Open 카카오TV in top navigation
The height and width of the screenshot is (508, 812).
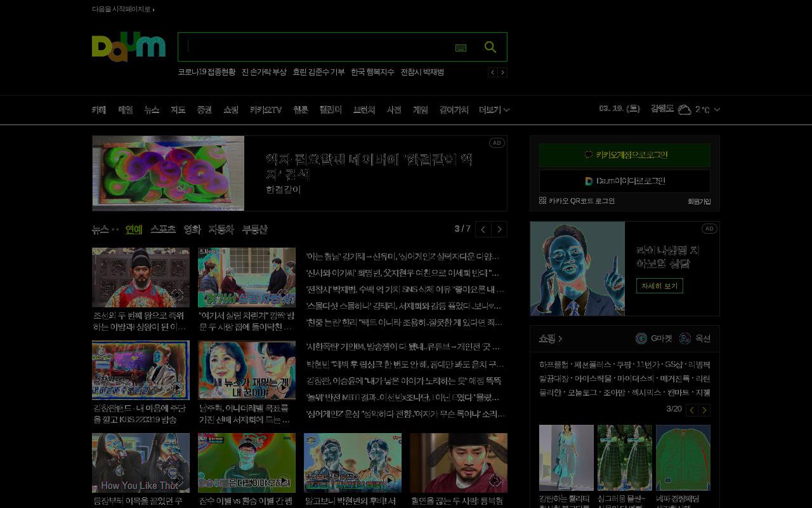pos(266,110)
